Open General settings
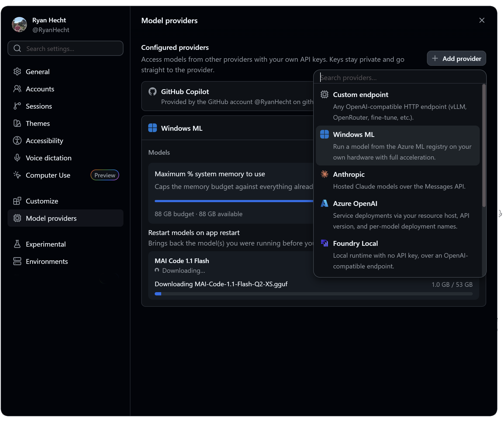The width and height of the screenshot is (504, 421). click(x=65, y=72)
